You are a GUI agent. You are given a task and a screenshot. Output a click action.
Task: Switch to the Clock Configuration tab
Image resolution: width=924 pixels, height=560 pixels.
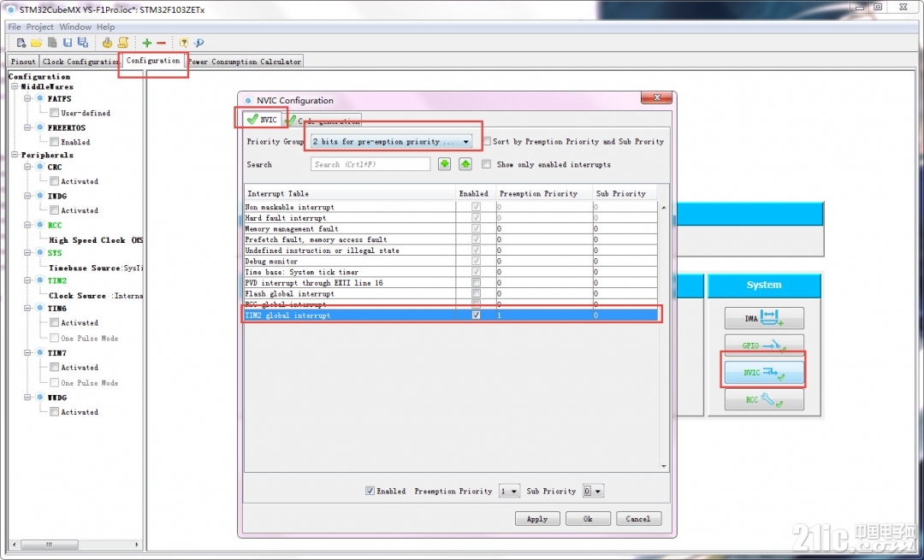click(x=80, y=62)
